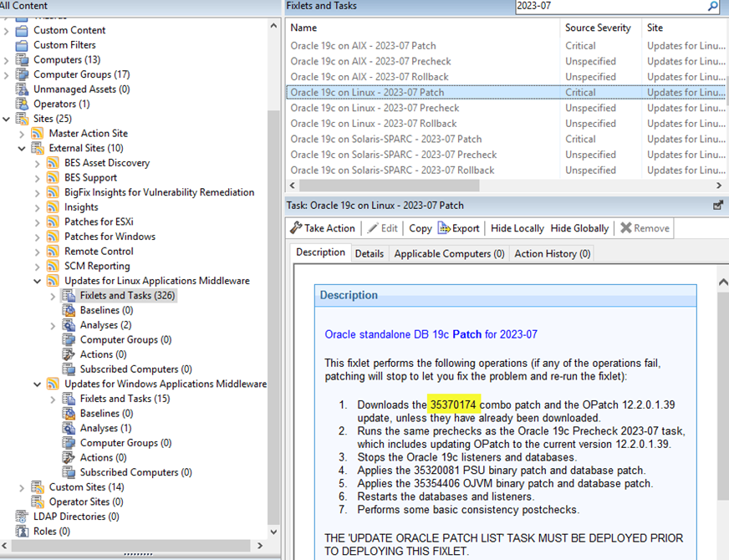Click the Operator Sites (0) icon
This screenshot has height=560, width=729.
coord(37,501)
